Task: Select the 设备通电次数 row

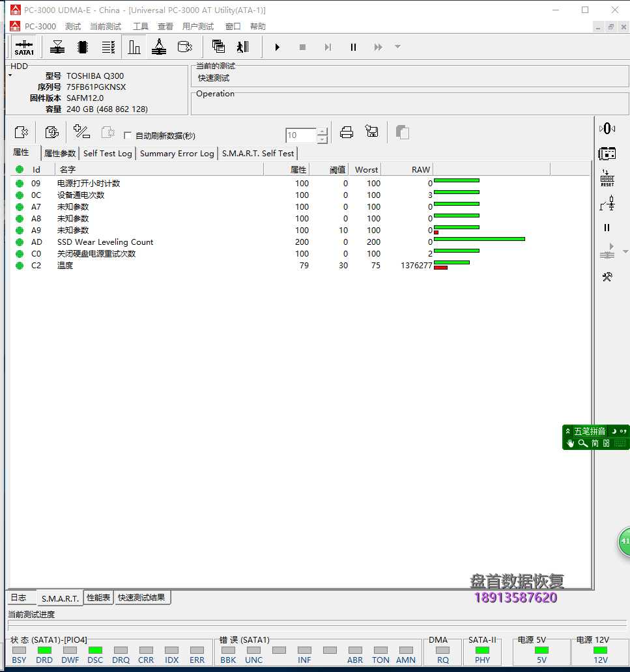Action: 300,195
